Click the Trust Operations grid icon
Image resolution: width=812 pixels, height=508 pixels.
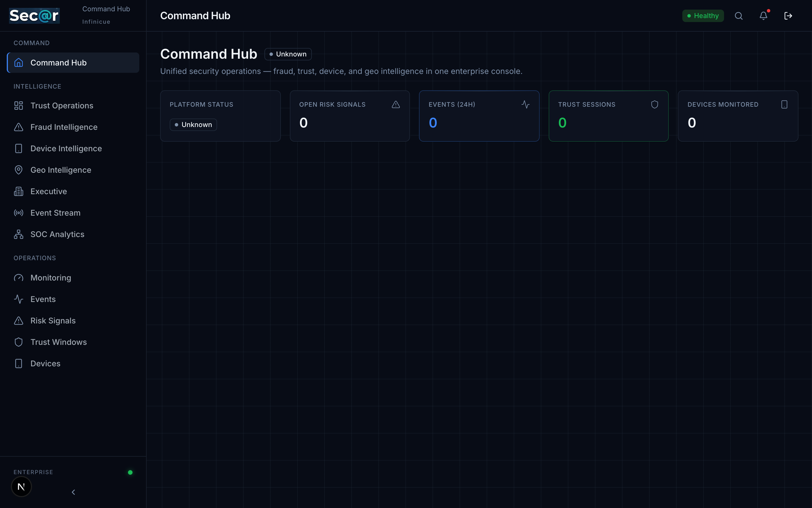point(19,106)
